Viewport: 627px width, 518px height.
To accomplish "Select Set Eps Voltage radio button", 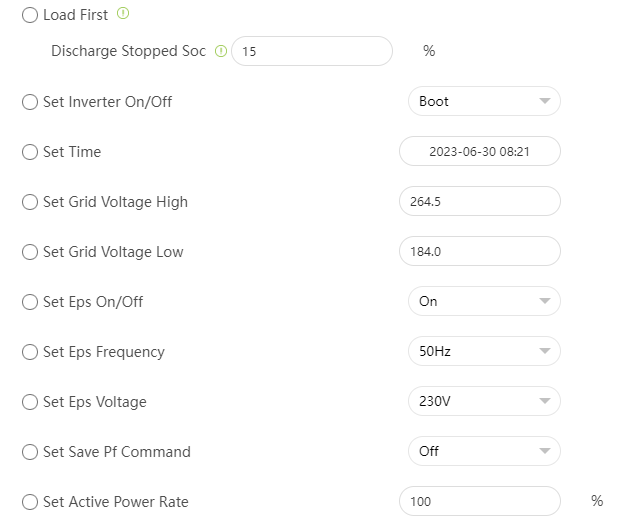I will [x=30, y=402].
